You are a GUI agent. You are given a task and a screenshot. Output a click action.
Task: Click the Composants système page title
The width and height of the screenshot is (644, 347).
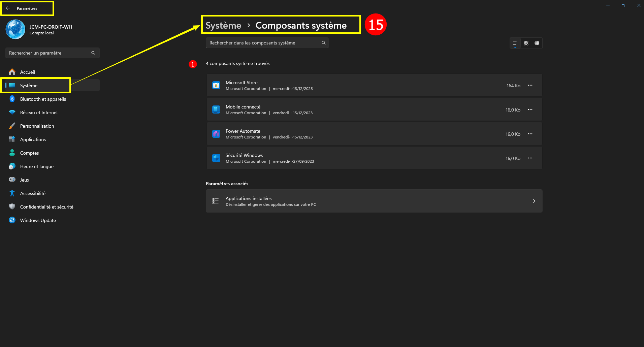(301, 26)
